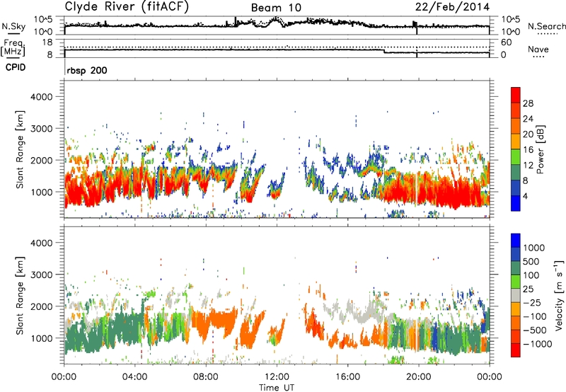Screen dimensions: 566x392
Task: Click the 'Freq. [MHz]' axis label
Action: pyautogui.click(x=13, y=48)
